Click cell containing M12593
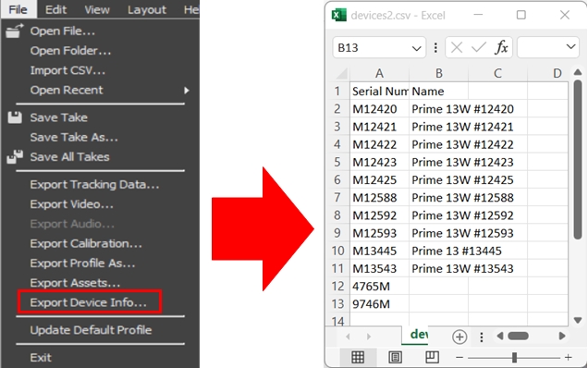The image size is (588, 368). (379, 233)
